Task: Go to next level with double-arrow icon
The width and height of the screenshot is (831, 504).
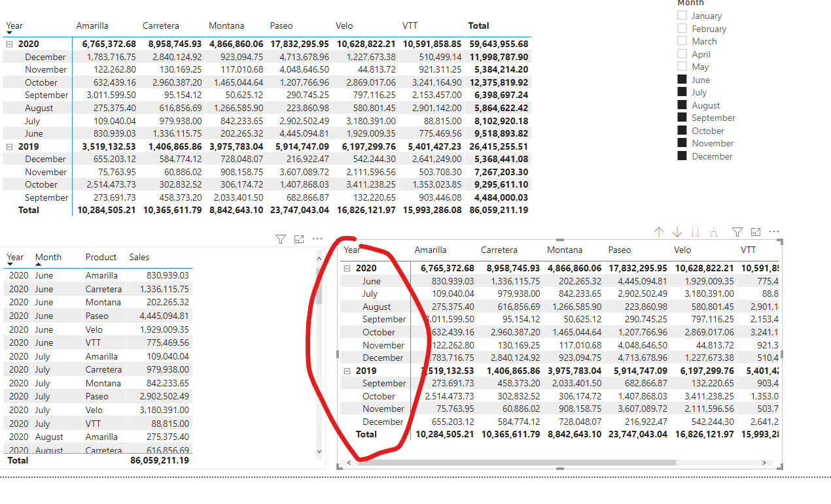Action: [696, 232]
